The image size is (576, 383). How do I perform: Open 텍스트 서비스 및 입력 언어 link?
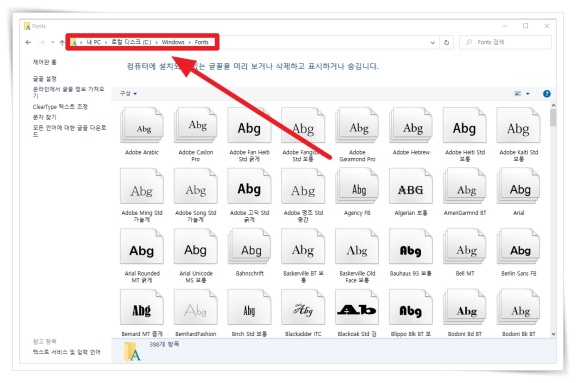(66, 352)
